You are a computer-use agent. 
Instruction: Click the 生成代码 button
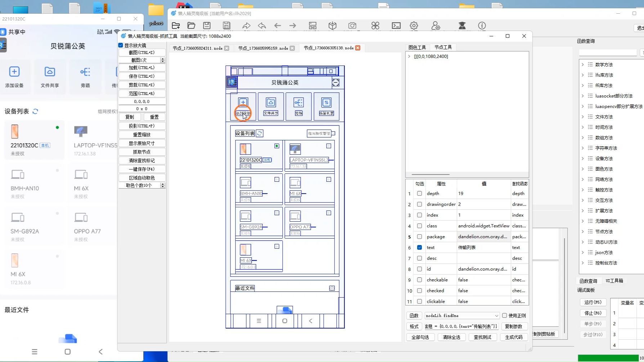(x=514, y=337)
